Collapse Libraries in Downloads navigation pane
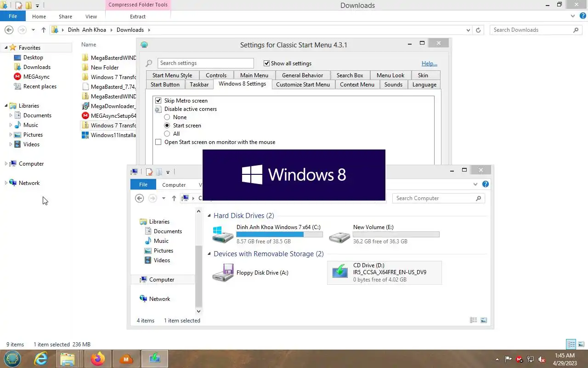Screen dimensions: 588x368 point(6,106)
